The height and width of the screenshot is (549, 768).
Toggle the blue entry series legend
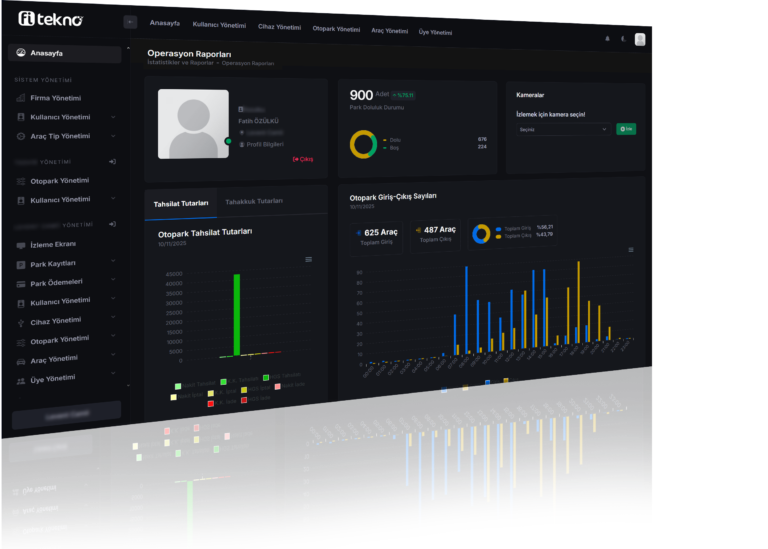(x=487, y=382)
